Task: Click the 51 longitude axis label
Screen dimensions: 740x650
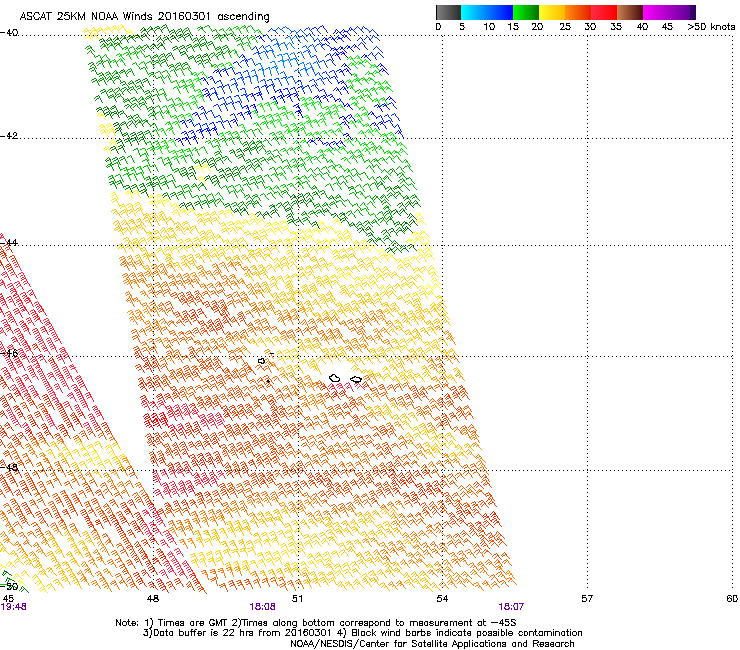Action: [x=297, y=599]
